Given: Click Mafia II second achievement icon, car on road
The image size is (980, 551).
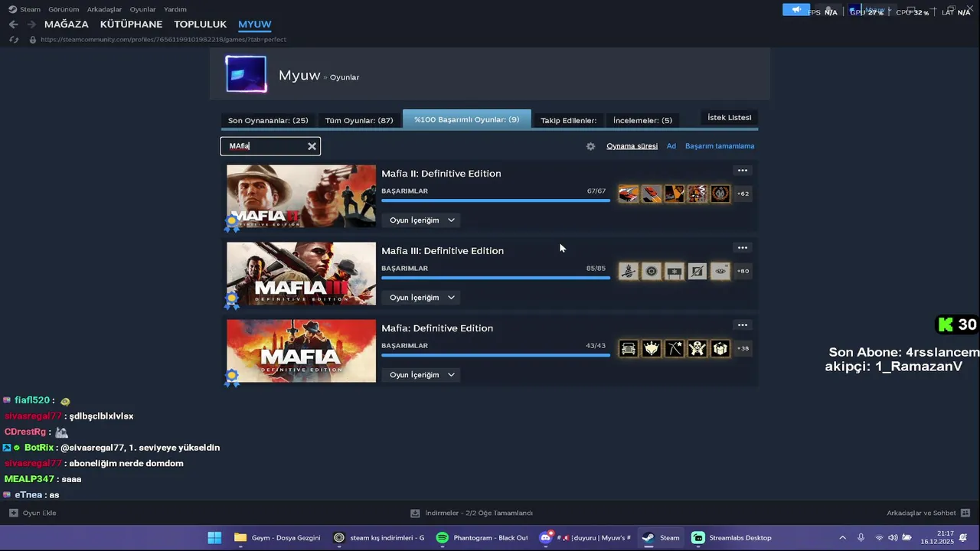Looking at the screenshot, I should click(x=652, y=194).
